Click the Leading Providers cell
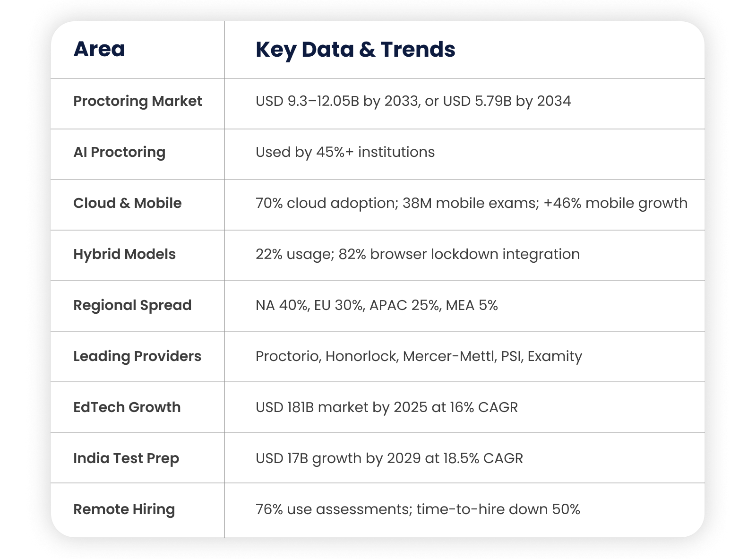The height and width of the screenshot is (559, 756). tap(137, 356)
